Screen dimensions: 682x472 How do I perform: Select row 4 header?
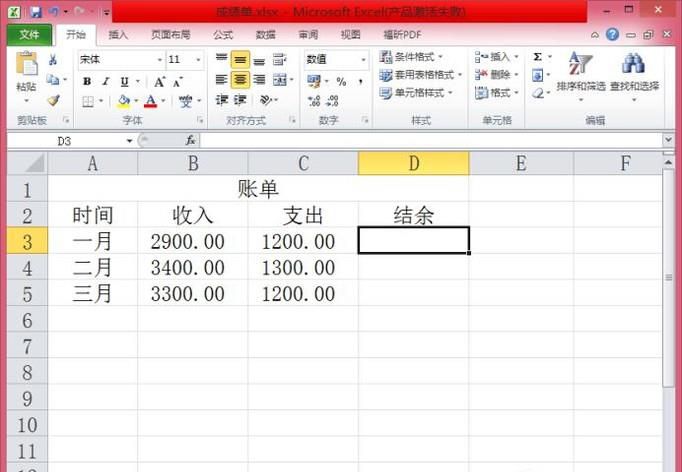(27, 268)
